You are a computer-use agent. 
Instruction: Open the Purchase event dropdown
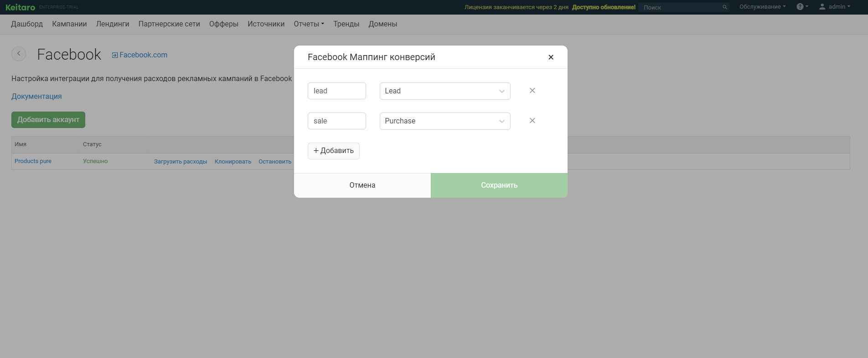tap(445, 121)
